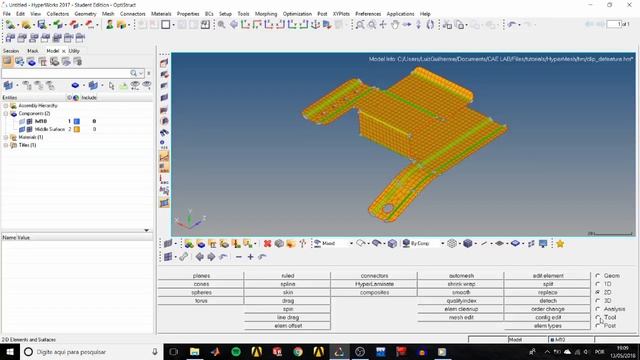Click the pan hand icon in top toolbar

click(x=394, y=25)
